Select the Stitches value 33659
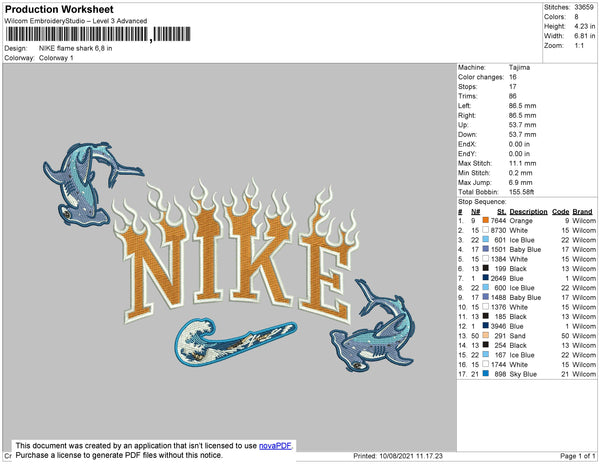 (x=584, y=7)
